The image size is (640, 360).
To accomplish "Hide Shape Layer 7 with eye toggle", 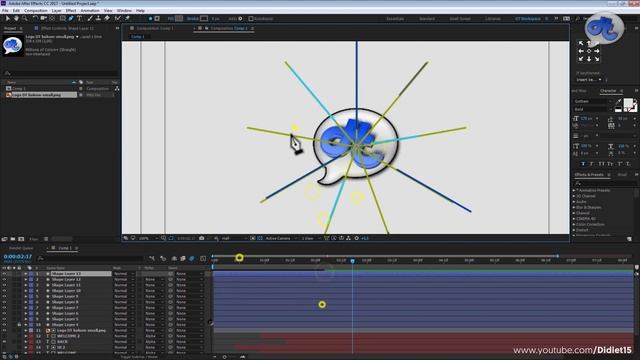I will (4, 308).
